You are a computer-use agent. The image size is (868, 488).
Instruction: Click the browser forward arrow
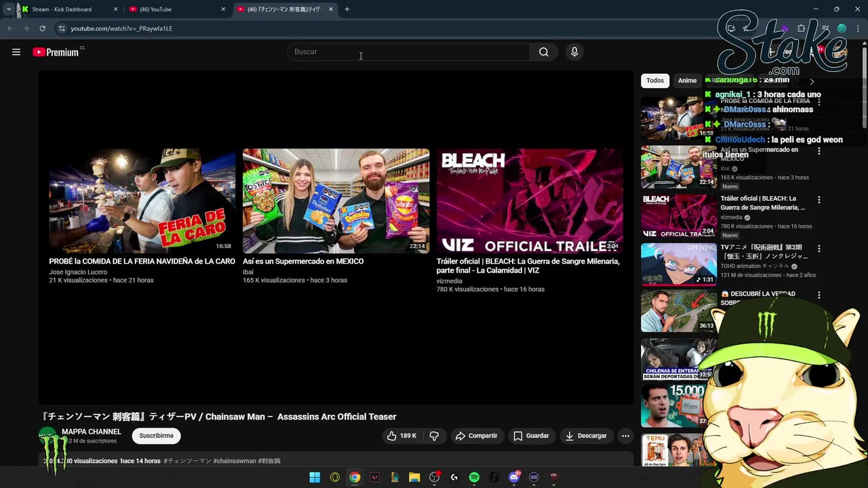coord(26,28)
